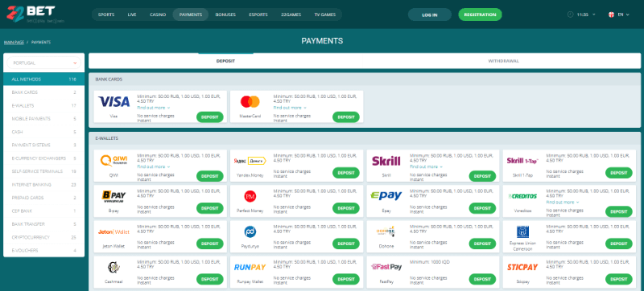The width and height of the screenshot is (644, 291).
Task: Click Deposit button for Jeton Wallet
Action: tap(210, 244)
